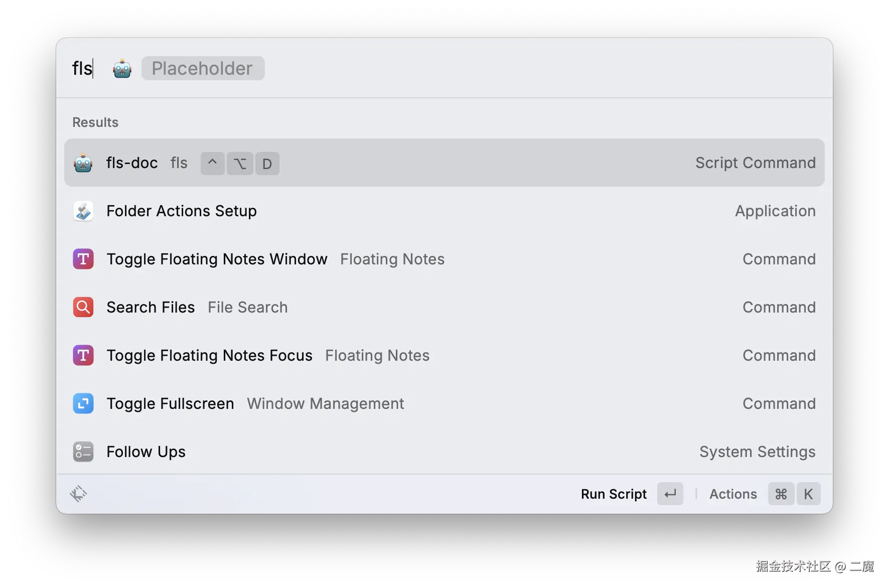Click the robot emoji icon beside search field
889x588 pixels.
[122, 69]
